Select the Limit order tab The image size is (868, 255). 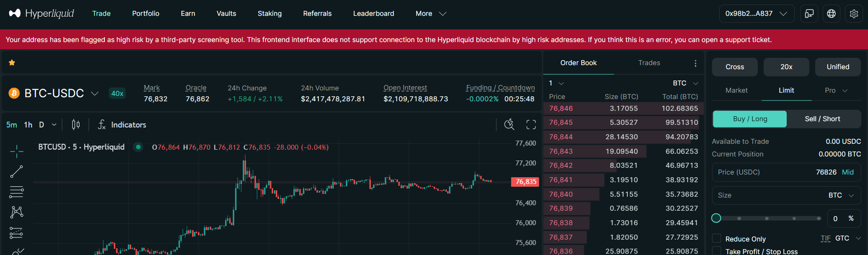click(786, 90)
